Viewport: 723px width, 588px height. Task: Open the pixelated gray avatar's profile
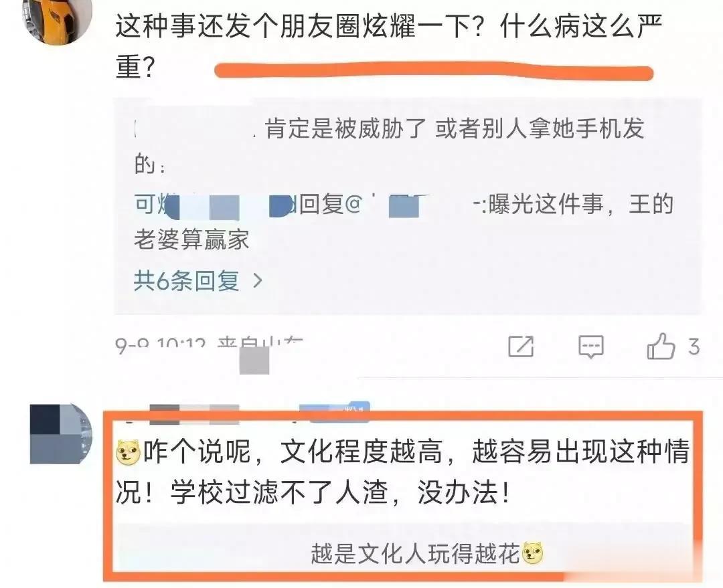(61, 433)
